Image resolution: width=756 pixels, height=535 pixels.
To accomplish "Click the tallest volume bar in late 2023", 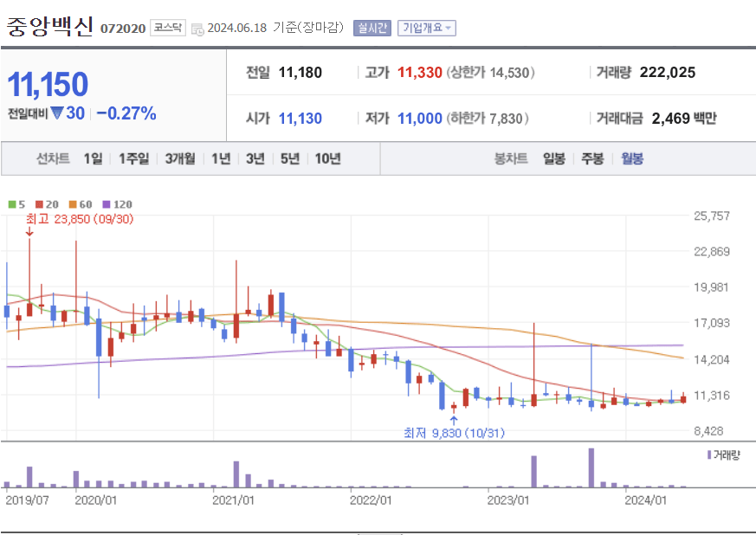I will 591,468.
